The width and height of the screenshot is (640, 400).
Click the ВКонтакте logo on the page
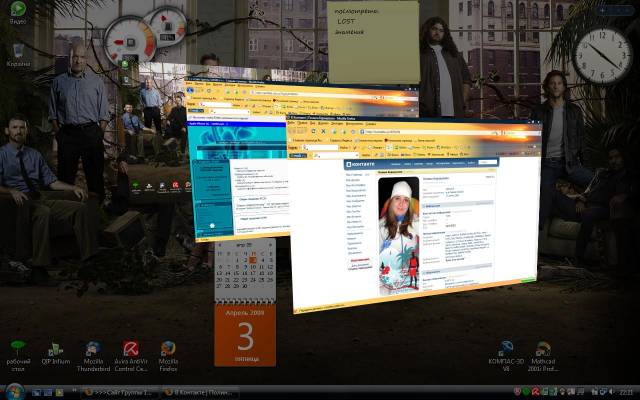(x=360, y=164)
